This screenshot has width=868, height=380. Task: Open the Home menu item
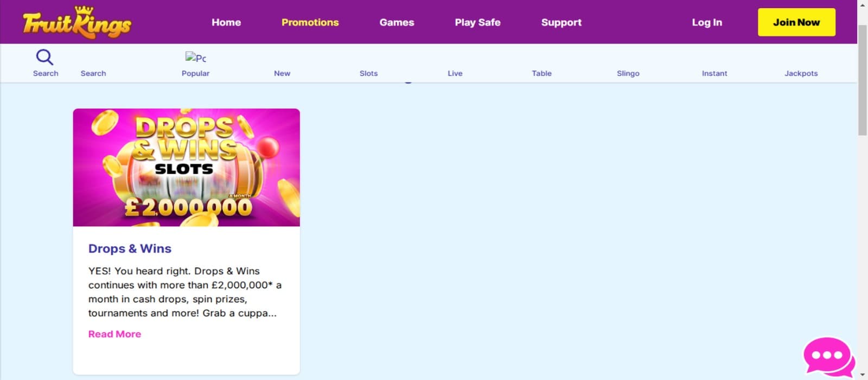click(x=226, y=22)
